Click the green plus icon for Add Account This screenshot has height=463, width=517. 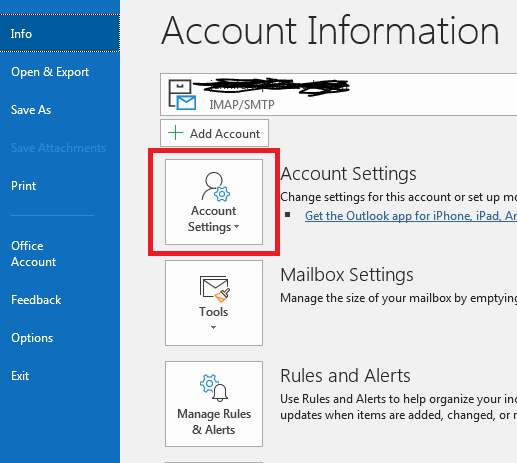click(x=175, y=133)
